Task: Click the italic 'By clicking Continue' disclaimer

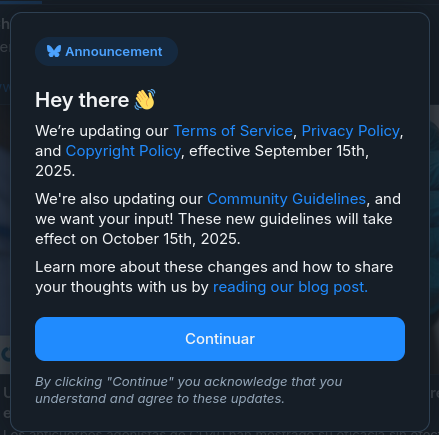Action: pos(189,390)
